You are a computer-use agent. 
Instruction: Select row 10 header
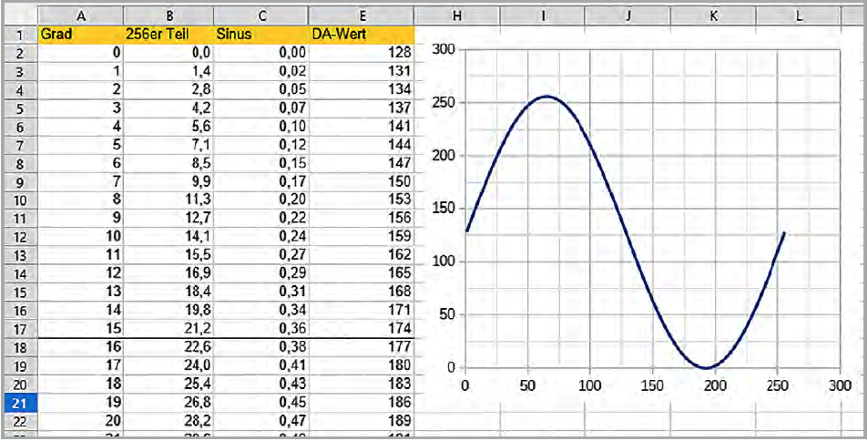tap(21, 200)
